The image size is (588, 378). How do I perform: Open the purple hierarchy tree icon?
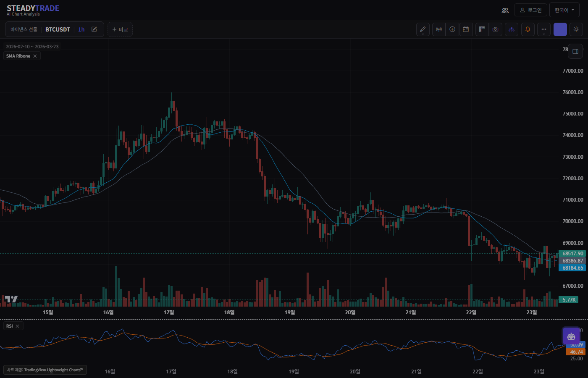512,29
